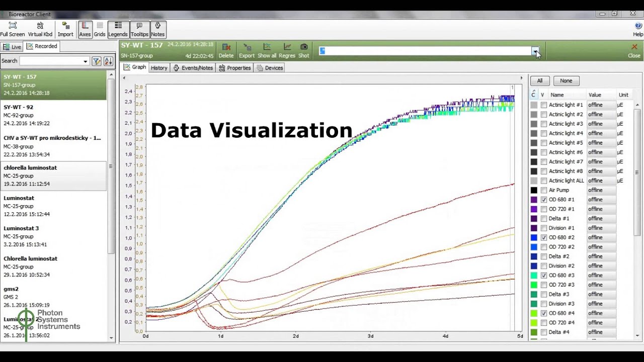Toggle the Grids display button
The height and width of the screenshot is (362, 644).
[100, 29]
